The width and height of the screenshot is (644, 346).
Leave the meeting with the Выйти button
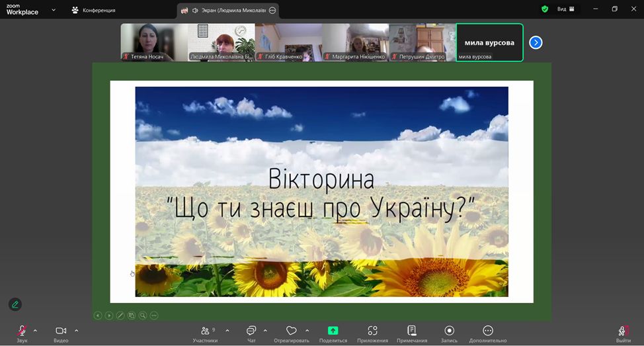(x=623, y=332)
